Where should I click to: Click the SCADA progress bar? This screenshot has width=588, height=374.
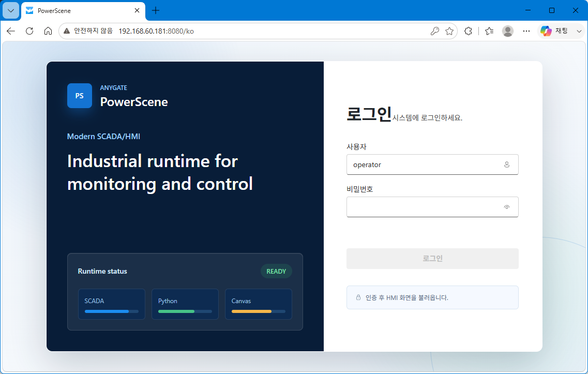point(111,311)
